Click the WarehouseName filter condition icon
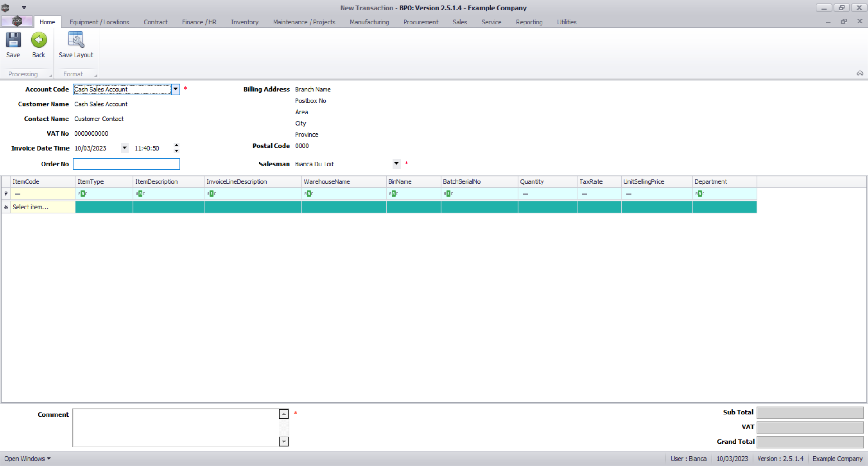Viewport: 868px width, 466px height. tap(309, 194)
